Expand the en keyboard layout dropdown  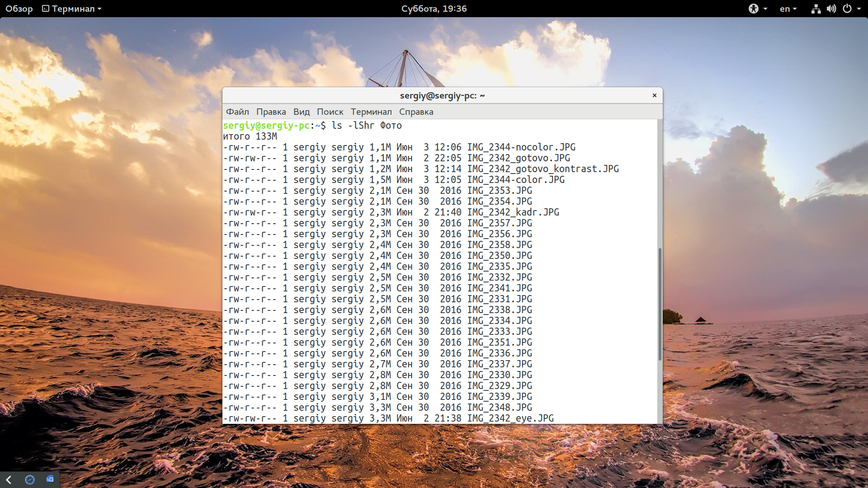pyautogui.click(x=788, y=9)
